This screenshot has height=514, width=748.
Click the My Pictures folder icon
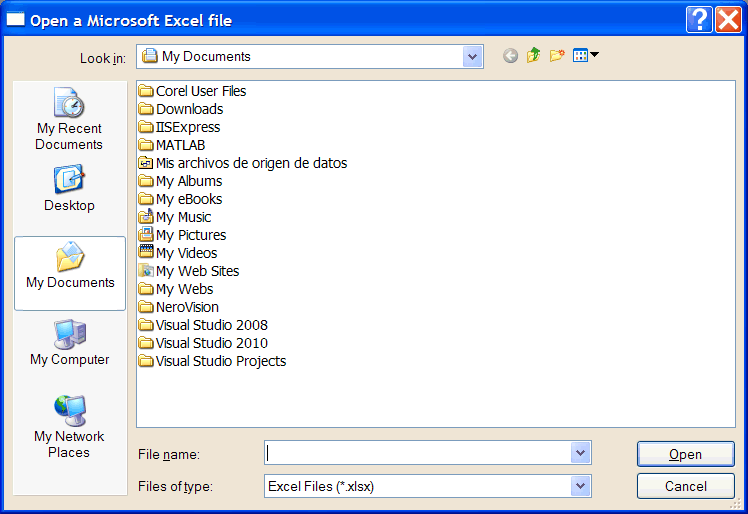[146, 234]
